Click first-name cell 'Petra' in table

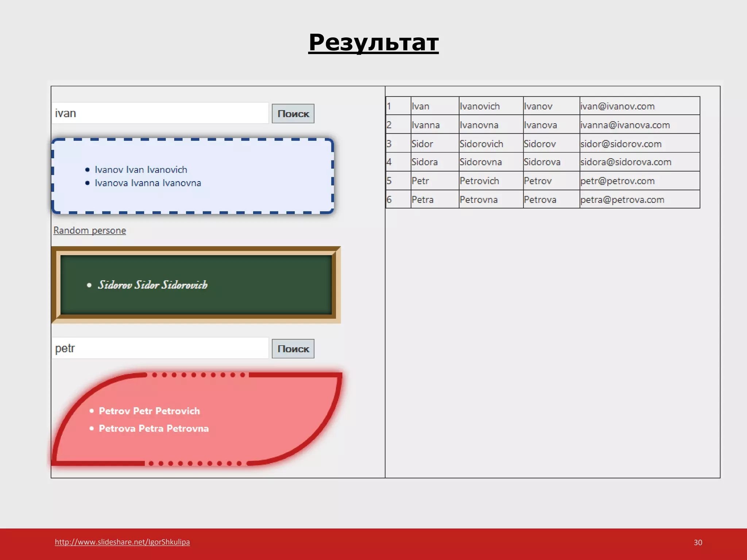pos(435,199)
